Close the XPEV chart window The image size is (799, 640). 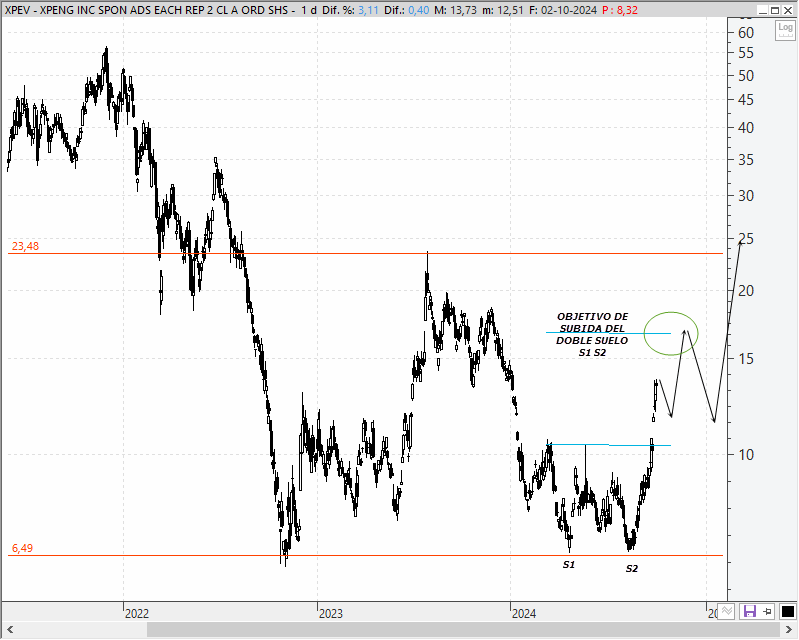point(788,10)
